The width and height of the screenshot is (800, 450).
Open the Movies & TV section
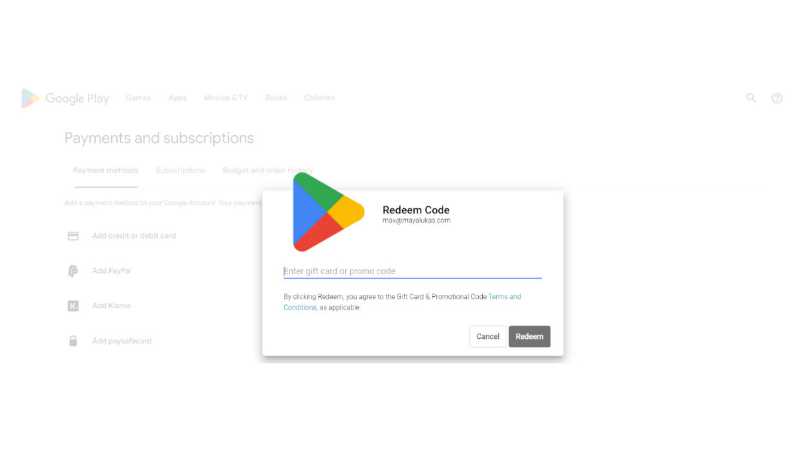226,97
